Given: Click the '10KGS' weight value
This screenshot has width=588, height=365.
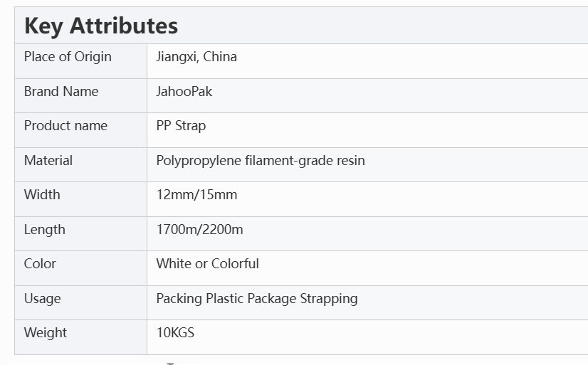Looking at the screenshot, I should point(175,333).
